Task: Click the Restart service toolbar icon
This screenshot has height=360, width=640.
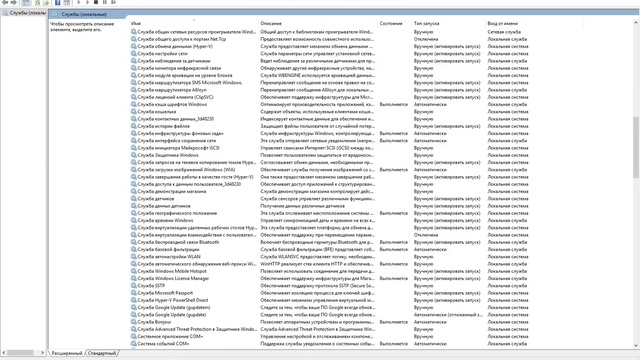Action: point(113,2)
